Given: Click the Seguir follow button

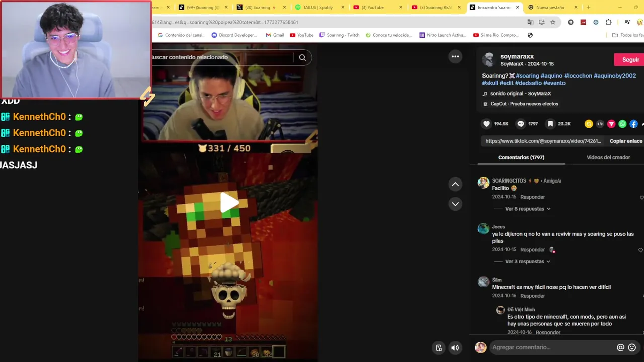Looking at the screenshot, I should (630, 59).
